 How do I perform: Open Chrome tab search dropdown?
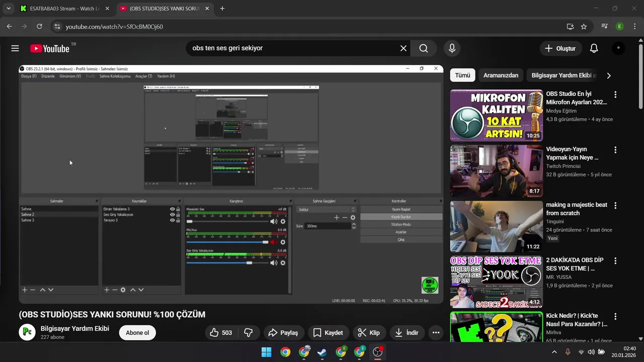click(x=9, y=9)
